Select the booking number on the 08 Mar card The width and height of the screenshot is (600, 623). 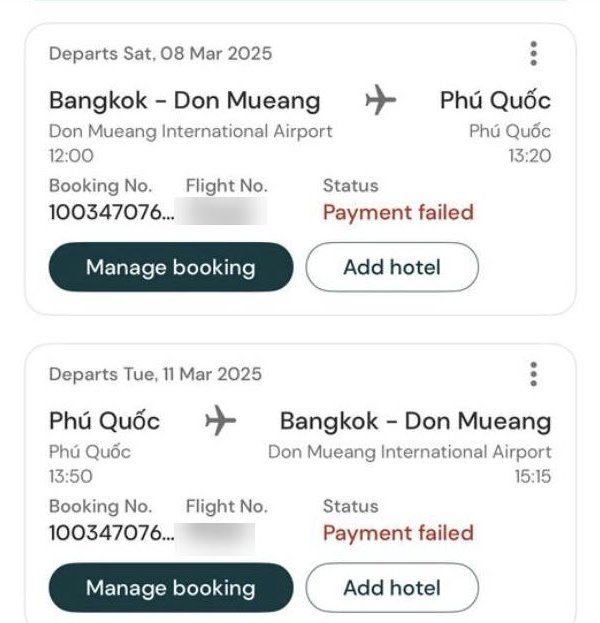(x=110, y=212)
